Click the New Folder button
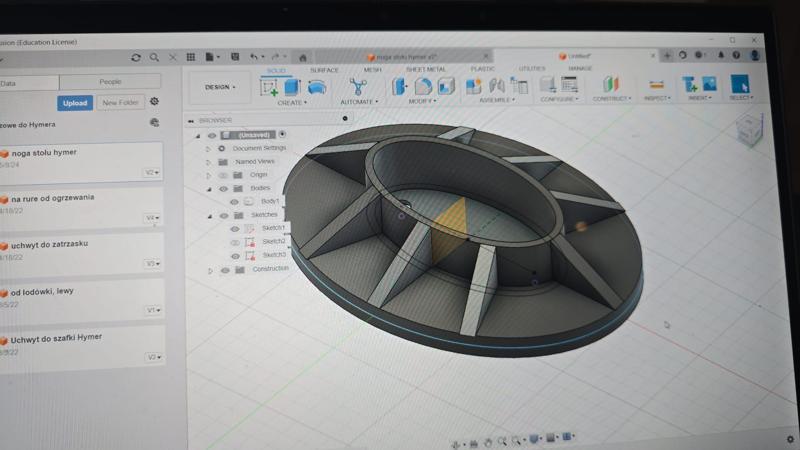This screenshot has height=450, width=800. click(x=119, y=103)
